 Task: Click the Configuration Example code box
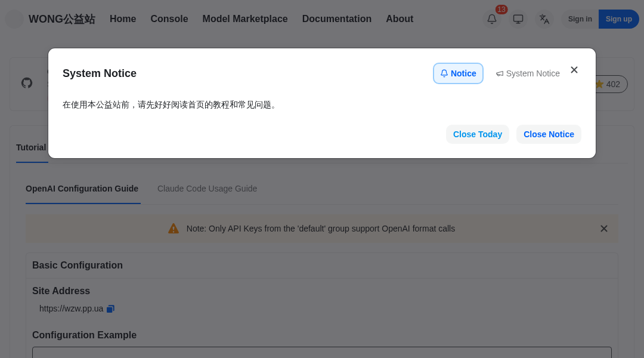click(322, 352)
